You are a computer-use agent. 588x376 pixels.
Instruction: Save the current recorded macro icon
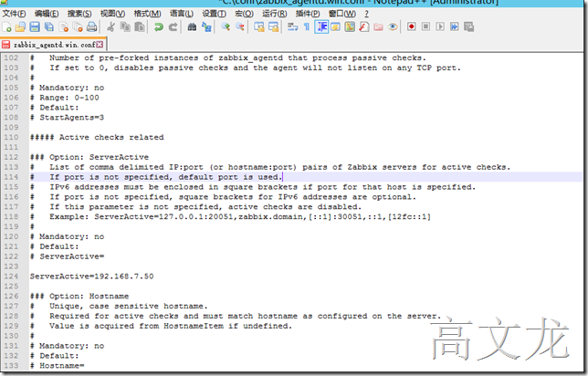coord(468,27)
